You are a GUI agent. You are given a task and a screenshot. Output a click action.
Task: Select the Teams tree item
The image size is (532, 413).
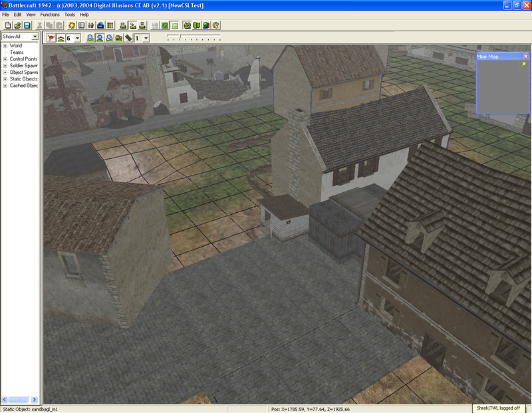[x=17, y=53]
